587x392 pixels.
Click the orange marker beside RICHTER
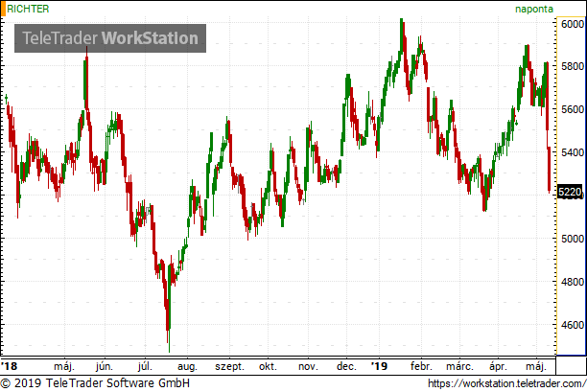point(4,9)
